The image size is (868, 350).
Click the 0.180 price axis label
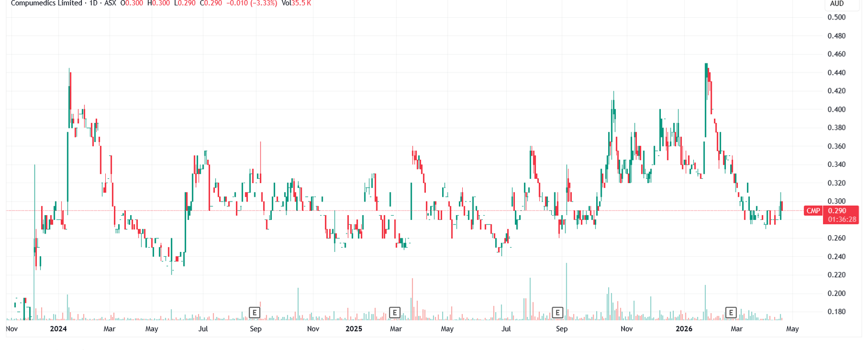pos(837,312)
